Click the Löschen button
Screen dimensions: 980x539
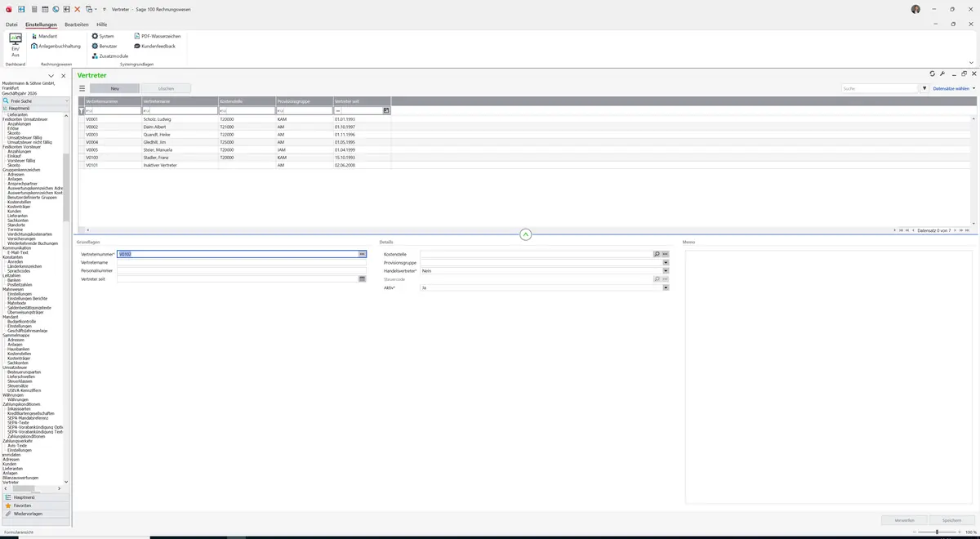166,88
